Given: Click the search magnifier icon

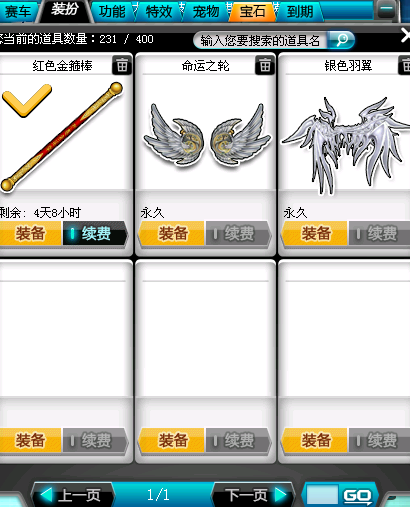Looking at the screenshot, I should (x=341, y=40).
